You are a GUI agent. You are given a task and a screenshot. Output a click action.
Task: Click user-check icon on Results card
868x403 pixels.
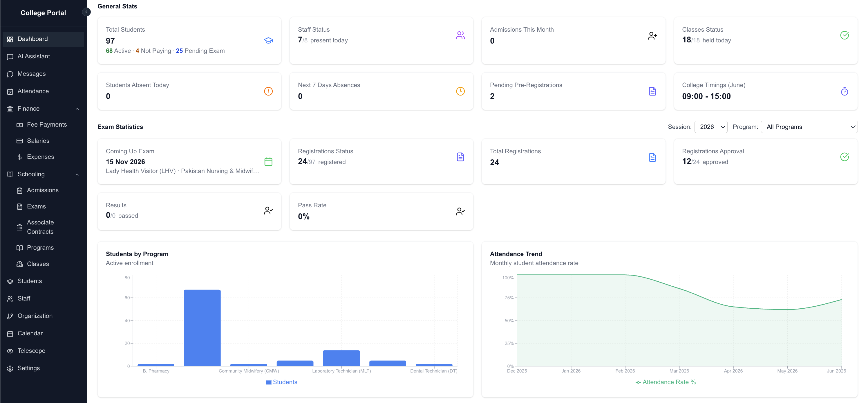(x=269, y=211)
